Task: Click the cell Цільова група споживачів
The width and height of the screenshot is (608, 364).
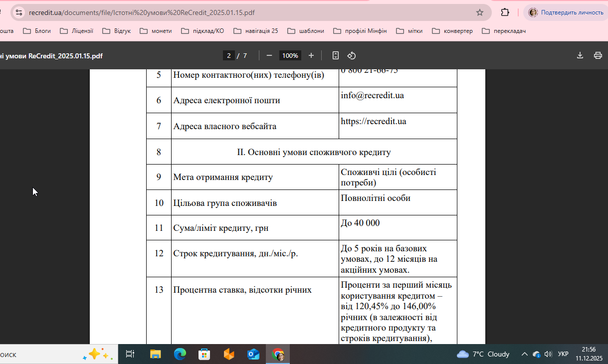Action: click(x=255, y=202)
